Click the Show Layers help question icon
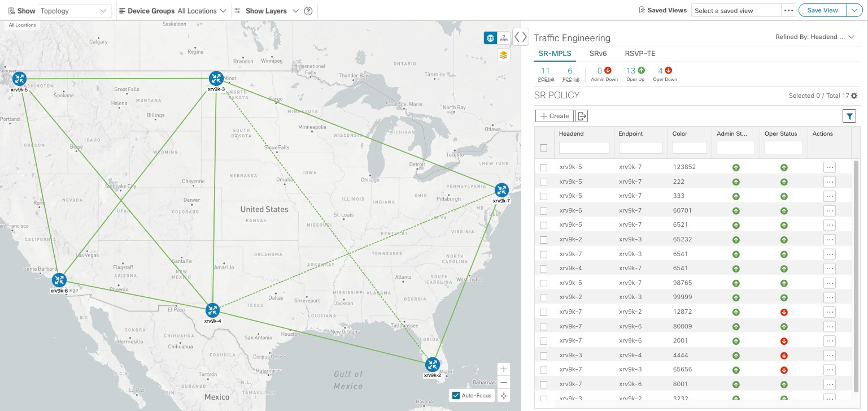Image resolution: width=868 pixels, height=411 pixels. [308, 11]
